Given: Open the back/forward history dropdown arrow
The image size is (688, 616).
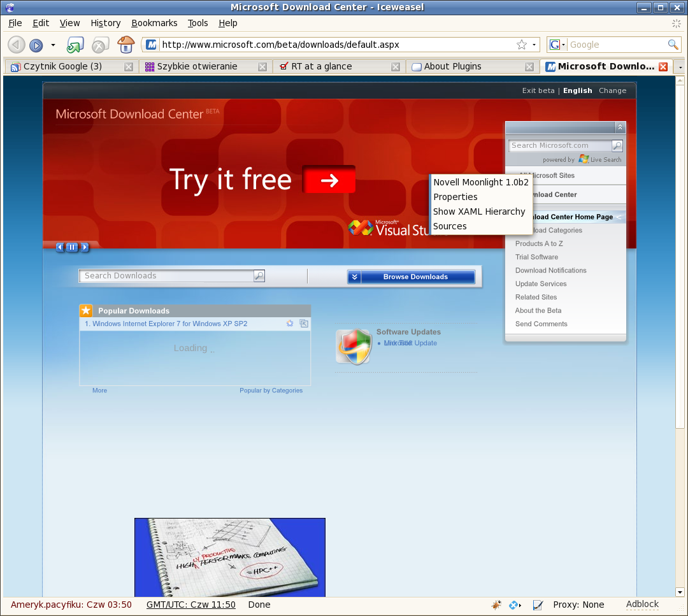Looking at the screenshot, I should coord(53,45).
